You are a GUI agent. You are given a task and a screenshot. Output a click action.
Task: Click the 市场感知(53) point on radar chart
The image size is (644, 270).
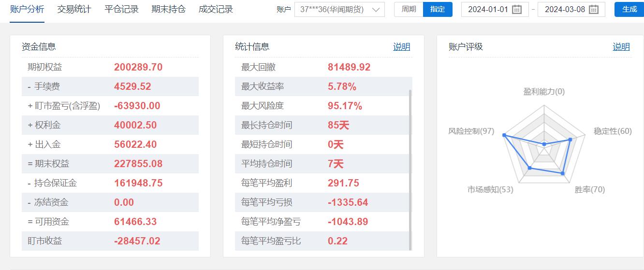coord(530,168)
